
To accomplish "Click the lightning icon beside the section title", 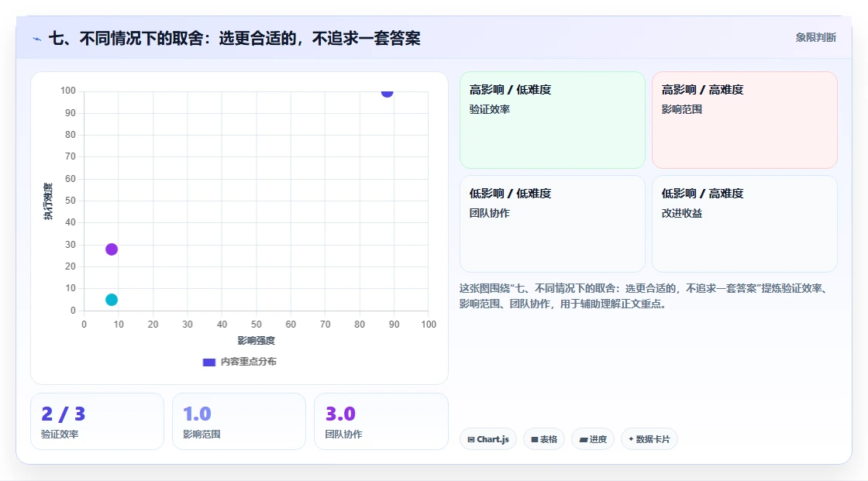I will [37, 39].
